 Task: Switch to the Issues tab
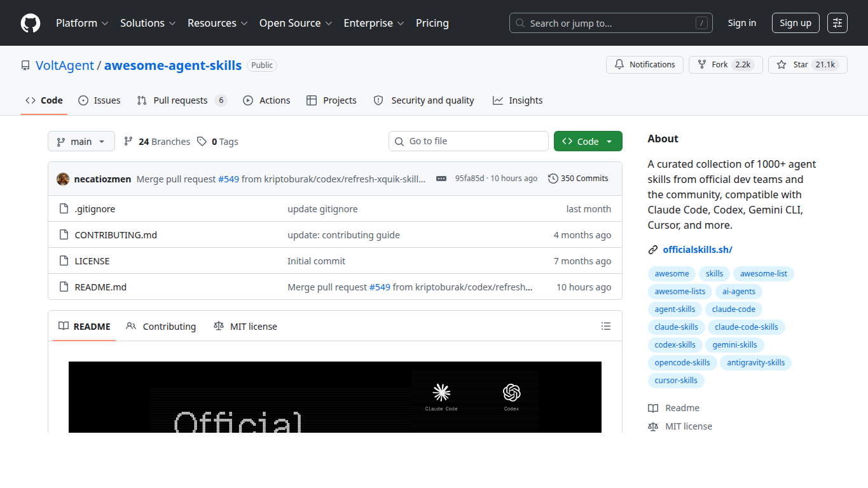coord(99,100)
